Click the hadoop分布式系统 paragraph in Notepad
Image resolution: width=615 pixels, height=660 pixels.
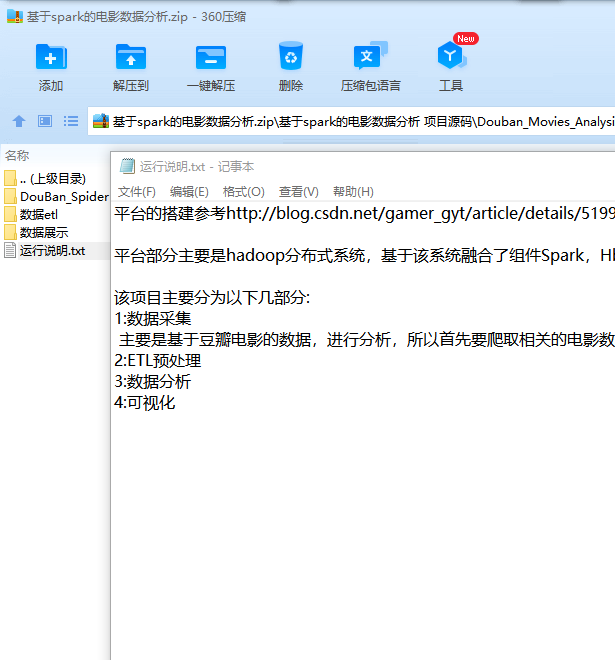[365, 255]
